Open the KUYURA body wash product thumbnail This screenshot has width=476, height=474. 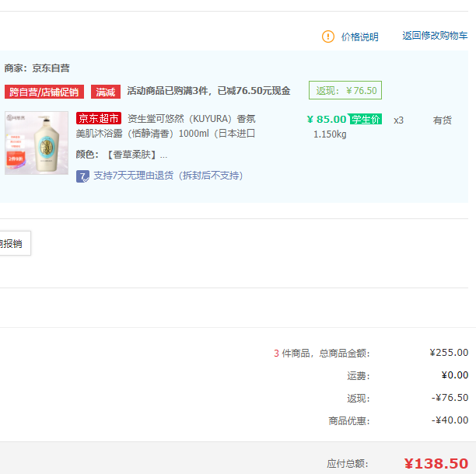(37, 143)
